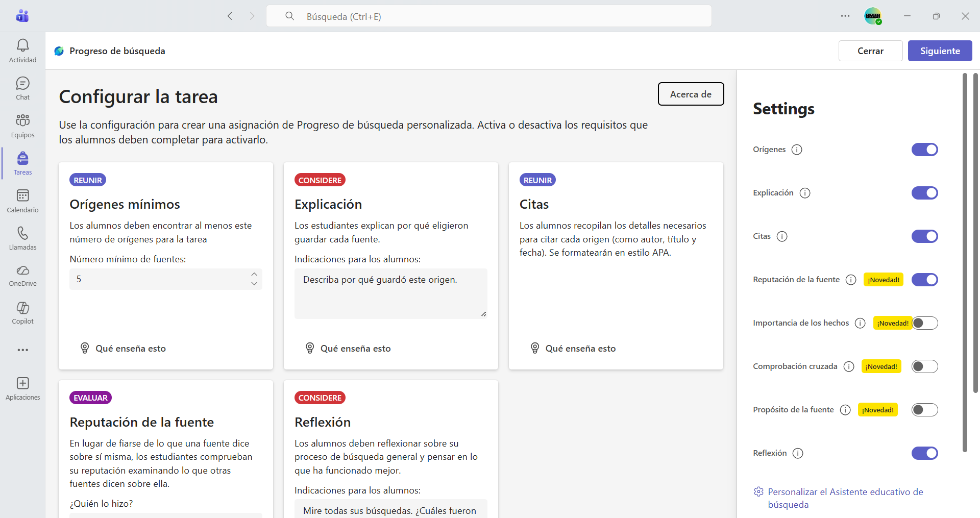Click info icon for Propósito de la fuente
The width and height of the screenshot is (980, 518).
845,410
